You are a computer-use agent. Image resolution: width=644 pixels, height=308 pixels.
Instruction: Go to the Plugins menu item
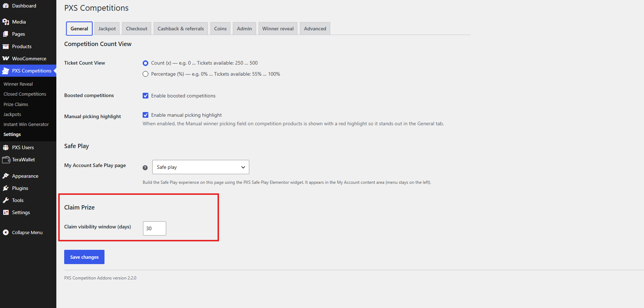tap(28, 188)
